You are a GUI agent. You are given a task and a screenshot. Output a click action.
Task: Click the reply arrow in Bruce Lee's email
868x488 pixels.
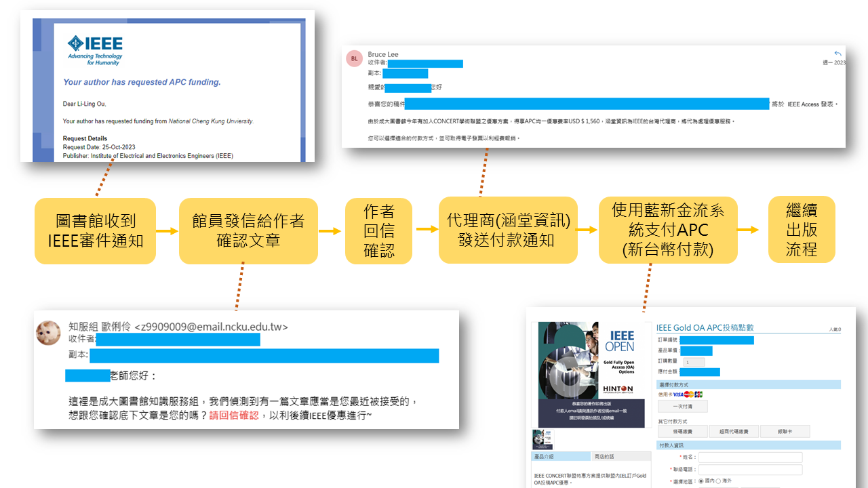coord(837,54)
